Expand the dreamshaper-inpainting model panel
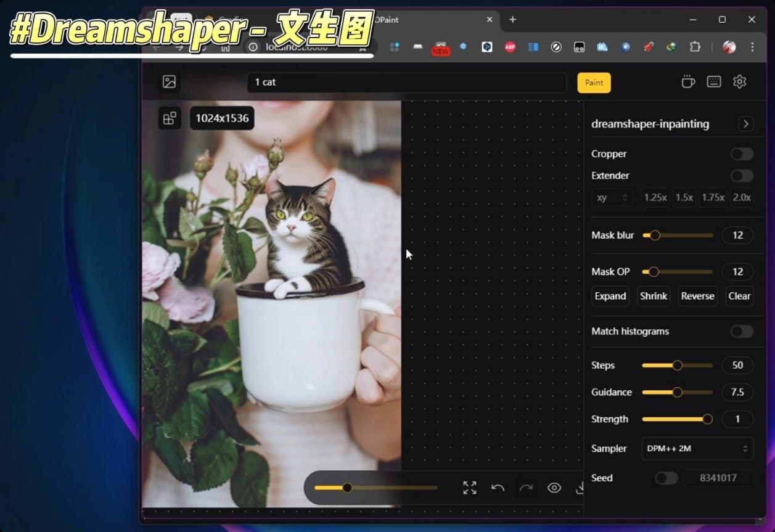 [x=745, y=124]
